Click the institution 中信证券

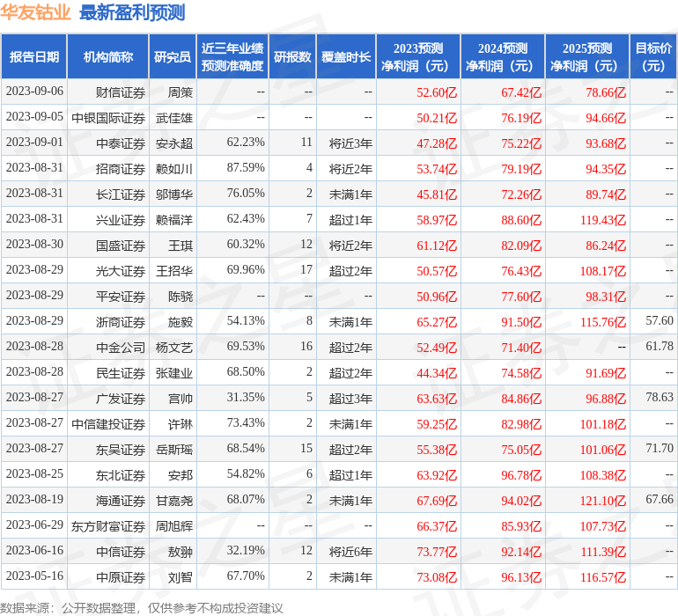point(121,551)
